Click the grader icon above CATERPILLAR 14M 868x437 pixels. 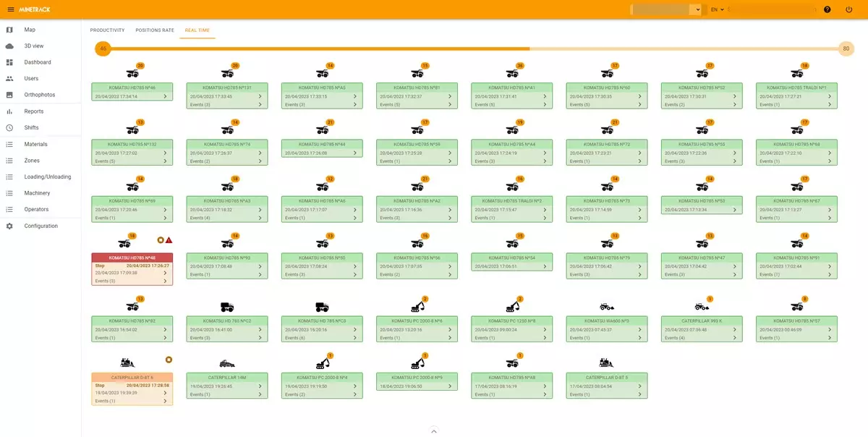point(227,363)
